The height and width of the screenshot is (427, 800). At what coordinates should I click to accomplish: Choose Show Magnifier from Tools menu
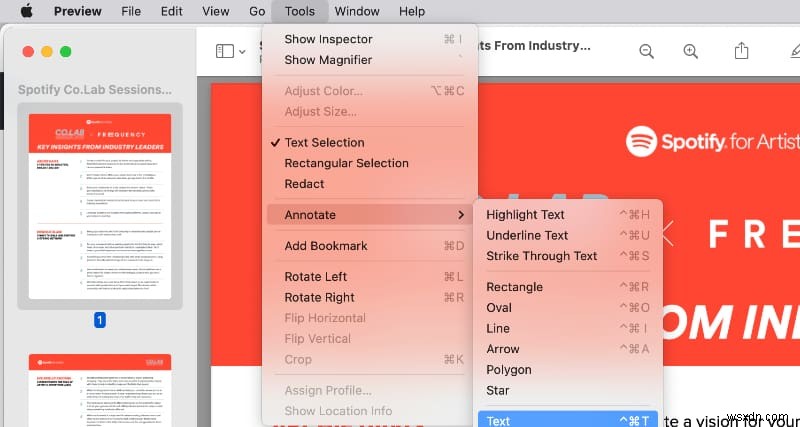tap(370, 60)
